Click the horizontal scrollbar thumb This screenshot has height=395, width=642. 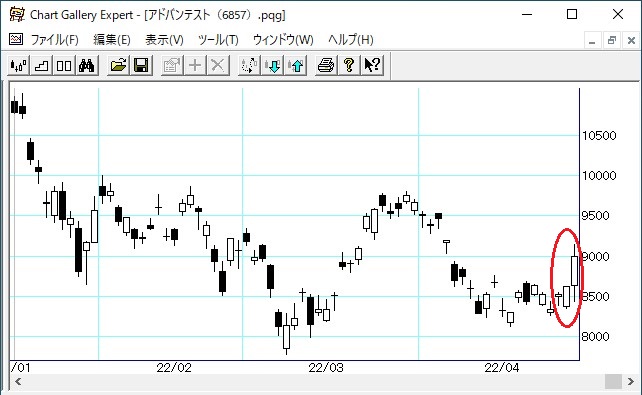point(613,381)
